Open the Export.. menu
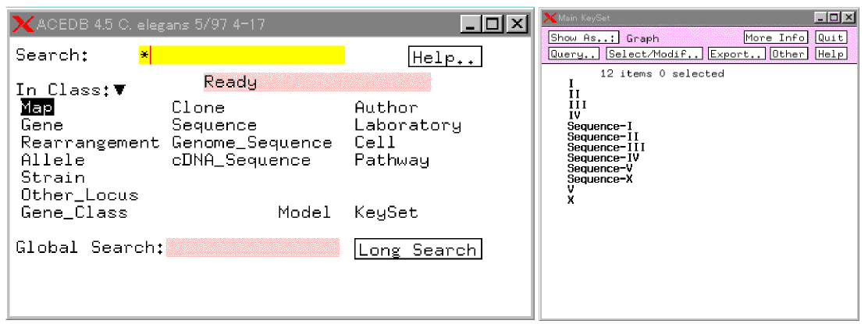Viewport: 868px width, 324px height. (736, 54)
